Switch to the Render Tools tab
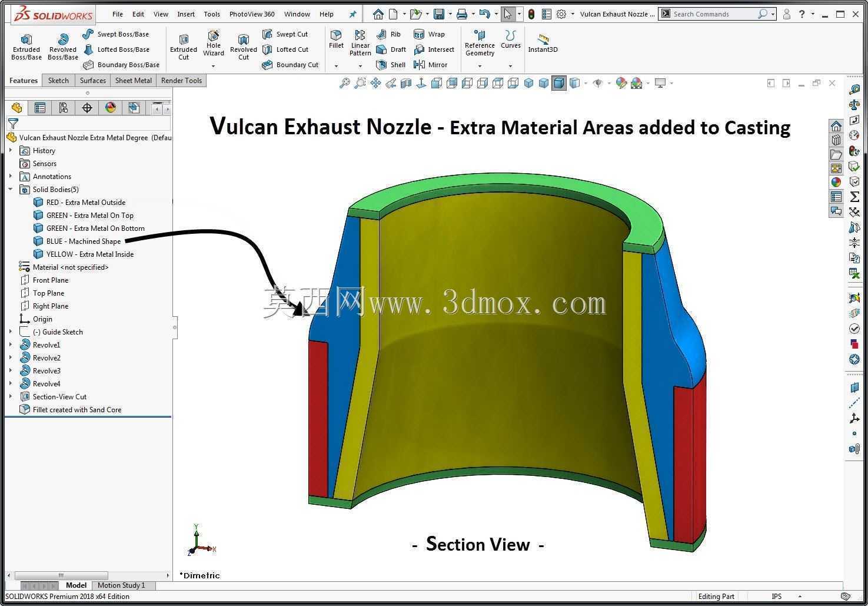Viewport: 868px width, 606px height. [181, 81]
